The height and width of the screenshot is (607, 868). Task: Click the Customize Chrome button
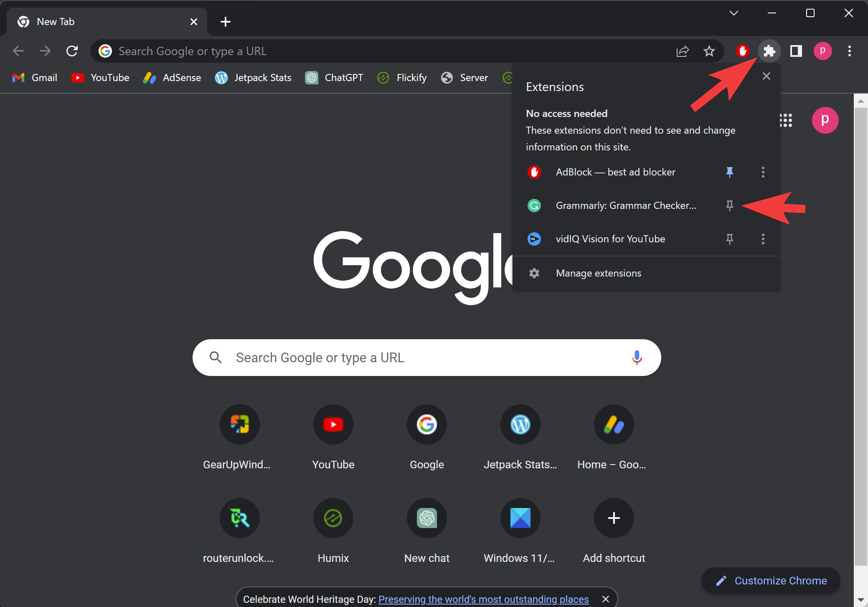(x=771, y=581)
